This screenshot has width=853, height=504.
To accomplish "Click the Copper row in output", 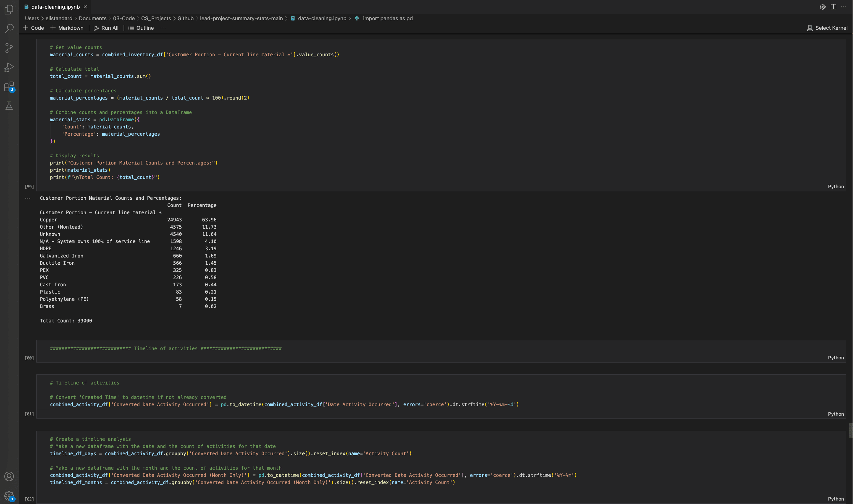I will [128, 220].
